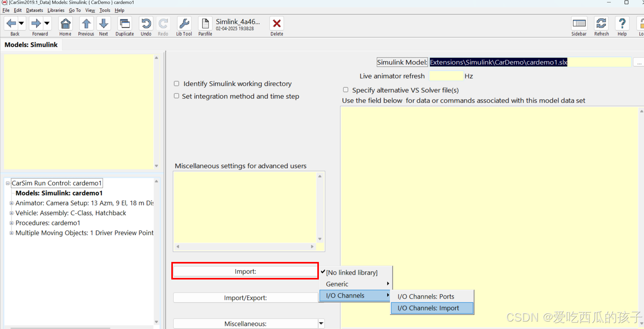Image resolution: width=644 pixels, height=329 pixels.
Task: Click the Live animator refresh Hz field
Action: (446, 76)
